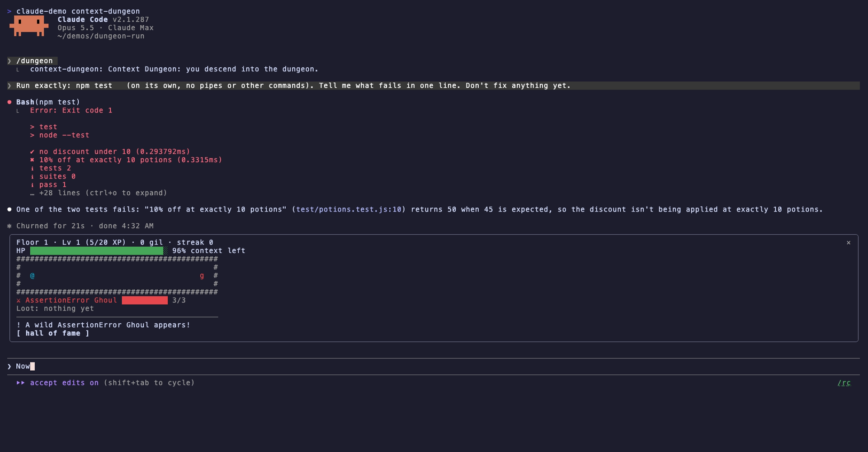Click the prompt input field containing Now

434,367
